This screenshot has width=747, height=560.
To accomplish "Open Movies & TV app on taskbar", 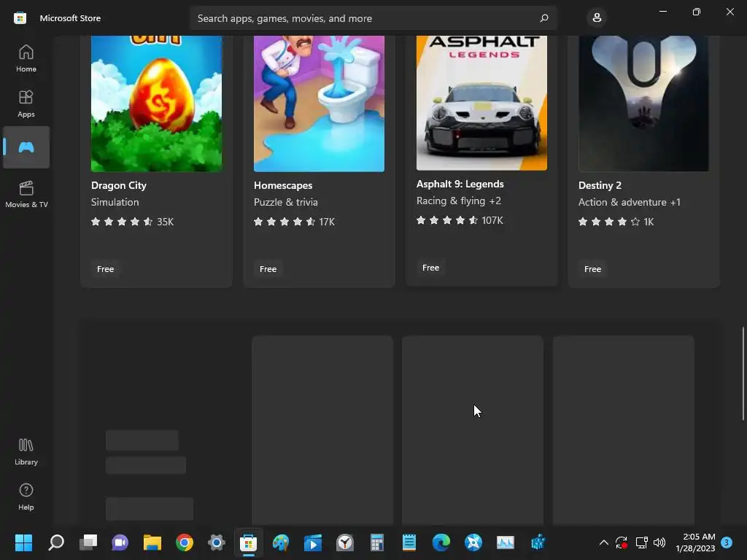I will (312, 542).
